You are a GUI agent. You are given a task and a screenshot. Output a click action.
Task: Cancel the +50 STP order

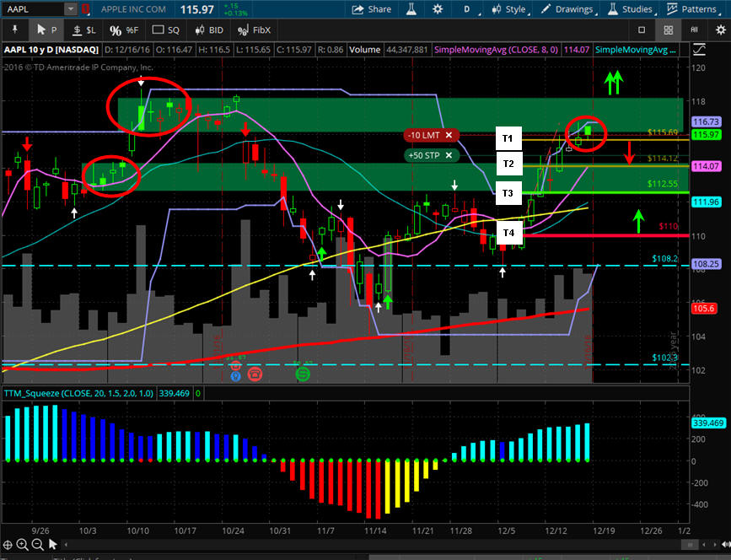[x=449, y=155]
